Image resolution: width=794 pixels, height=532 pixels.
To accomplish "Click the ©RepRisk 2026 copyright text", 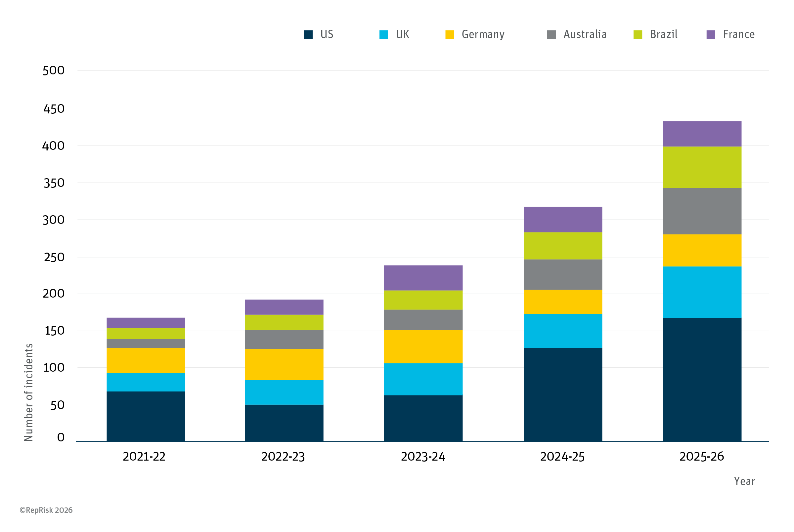I will click(46, 510).
